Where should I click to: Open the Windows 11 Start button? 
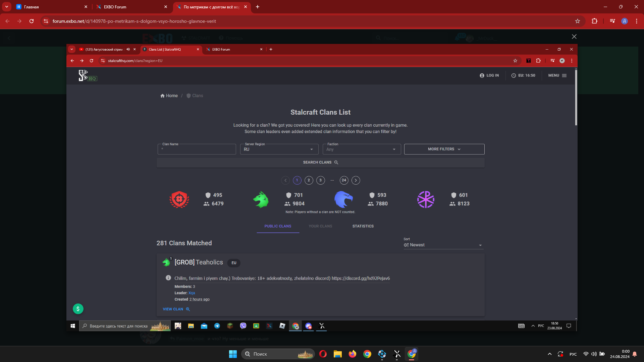233,354
